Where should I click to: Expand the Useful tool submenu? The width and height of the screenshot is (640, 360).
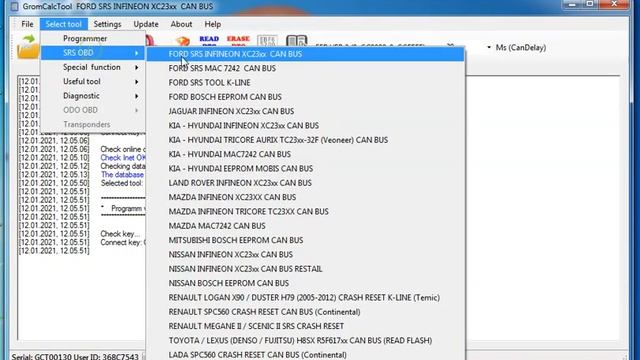pyautogui.click(x=93, y=81)
